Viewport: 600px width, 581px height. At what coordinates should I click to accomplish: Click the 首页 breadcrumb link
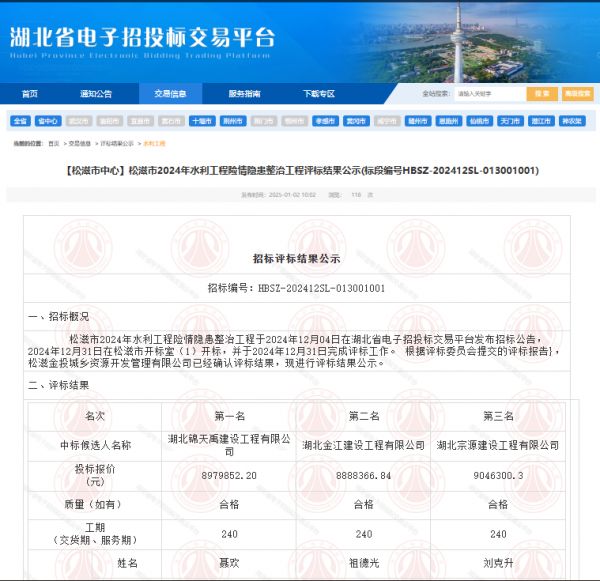pos(53,144)
